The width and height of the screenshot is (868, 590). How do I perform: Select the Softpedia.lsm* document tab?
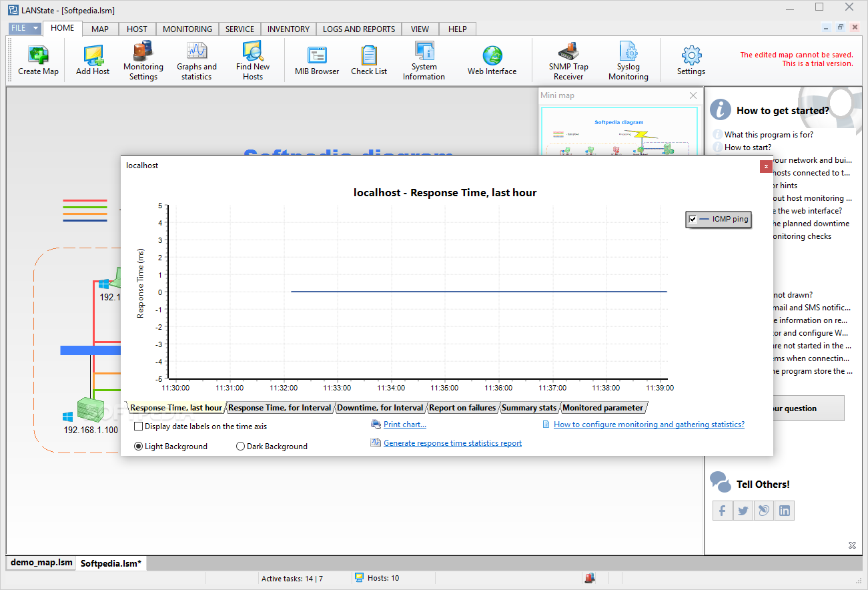[111, 563]
